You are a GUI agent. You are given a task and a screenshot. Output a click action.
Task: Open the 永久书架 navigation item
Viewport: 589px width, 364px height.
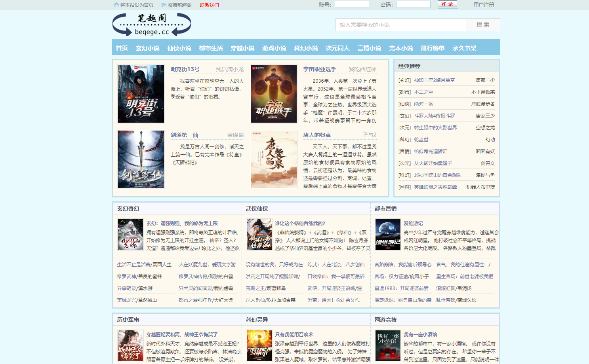(x=464, y=48)
